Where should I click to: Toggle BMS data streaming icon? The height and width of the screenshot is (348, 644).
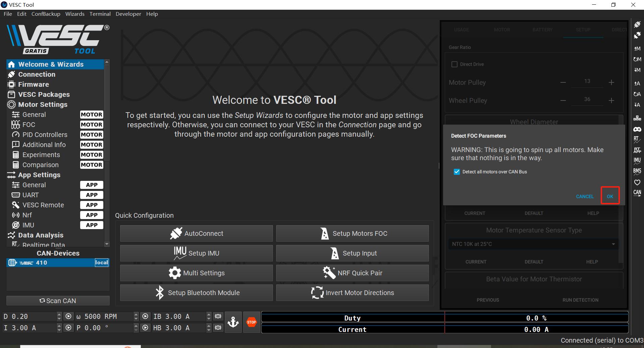coord(637,172)
